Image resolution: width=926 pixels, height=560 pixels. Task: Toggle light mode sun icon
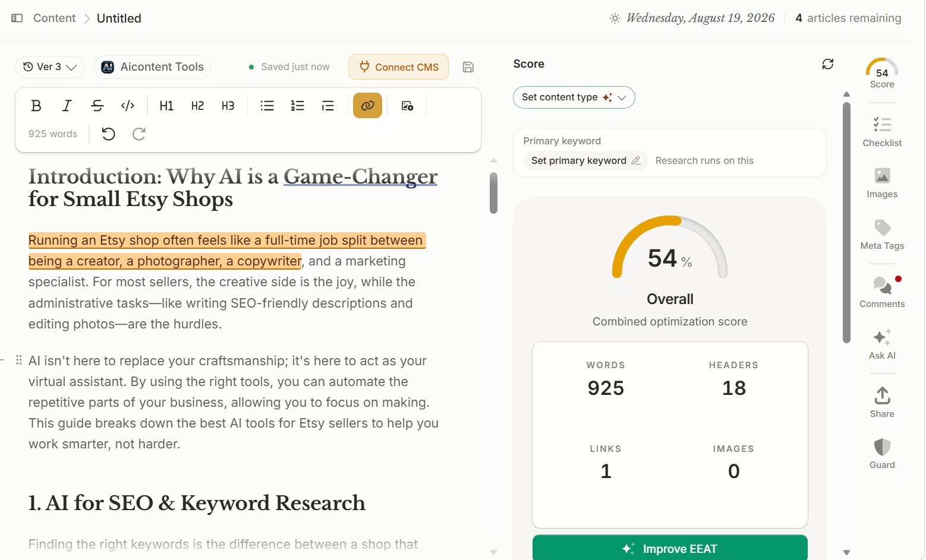click(x=615, y=18)
